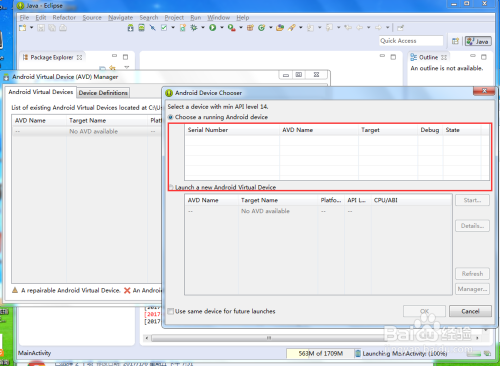Click the CPU/ABI column header
Image resolution: width=500 pixels, height=366 pixels.
(x=412, y=200)
